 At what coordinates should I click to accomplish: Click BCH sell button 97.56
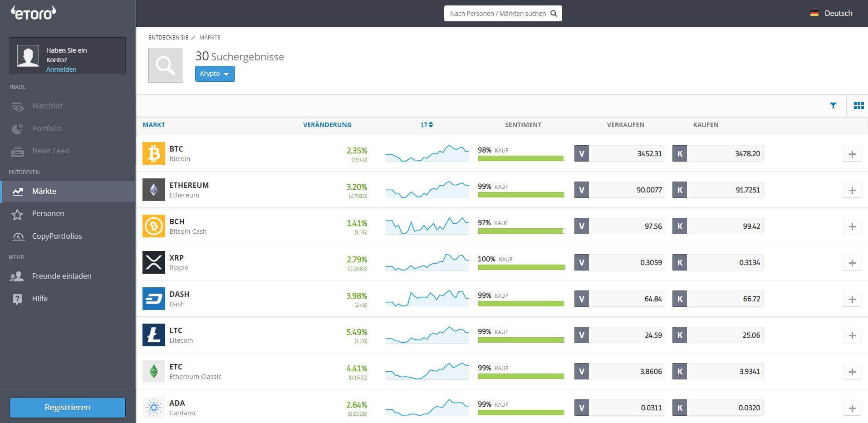(x=620, y=226)
